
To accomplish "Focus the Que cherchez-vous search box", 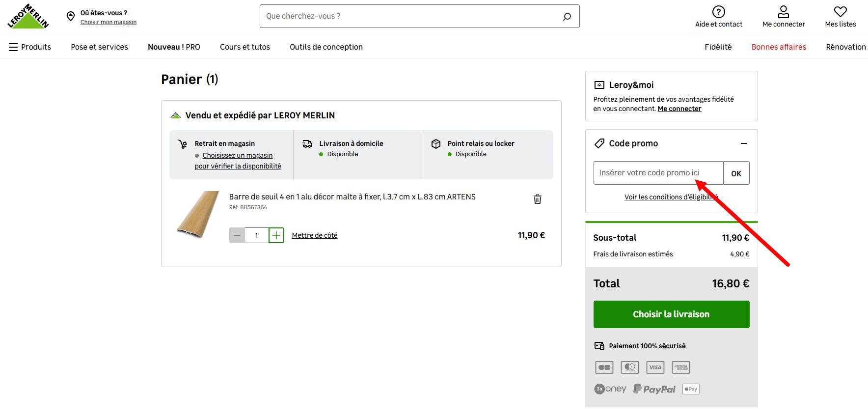I will pos(420,16).
